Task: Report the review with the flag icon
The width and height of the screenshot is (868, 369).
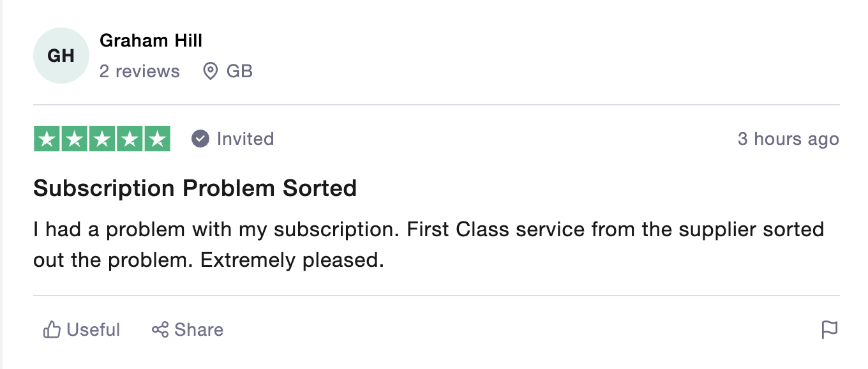Action: [829, 330]
